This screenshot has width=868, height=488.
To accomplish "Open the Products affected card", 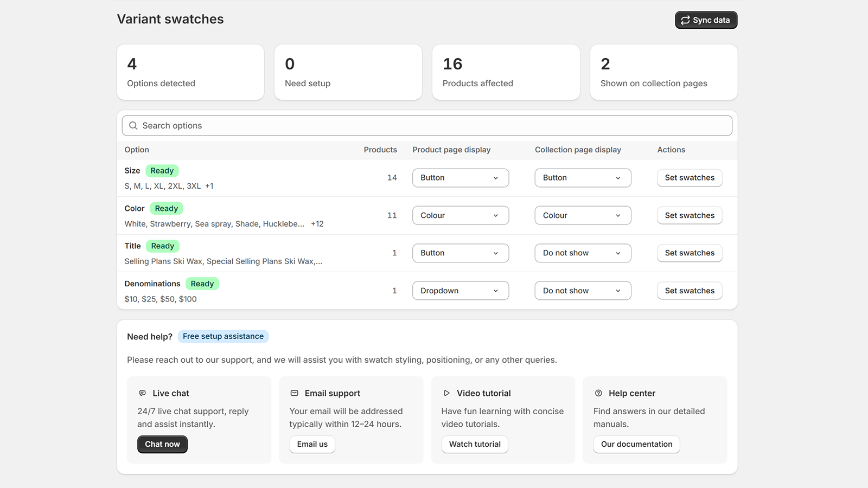I will 506,72.
